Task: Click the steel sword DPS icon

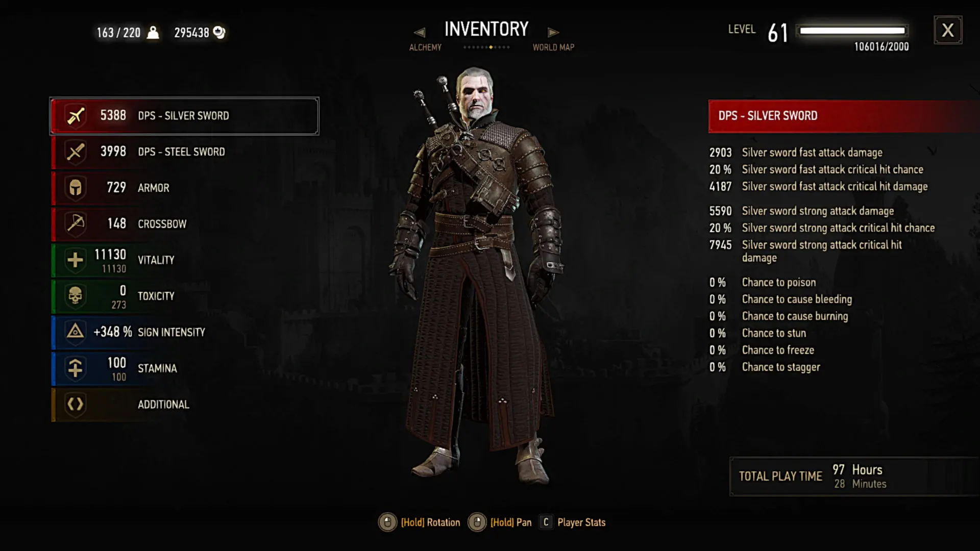Action: click(76, 152)
